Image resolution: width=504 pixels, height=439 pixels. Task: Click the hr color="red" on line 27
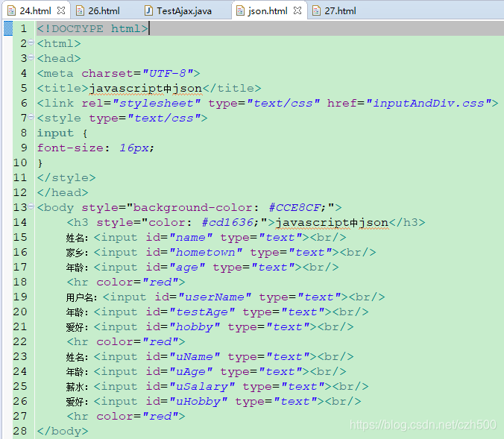tap(126, 416)
